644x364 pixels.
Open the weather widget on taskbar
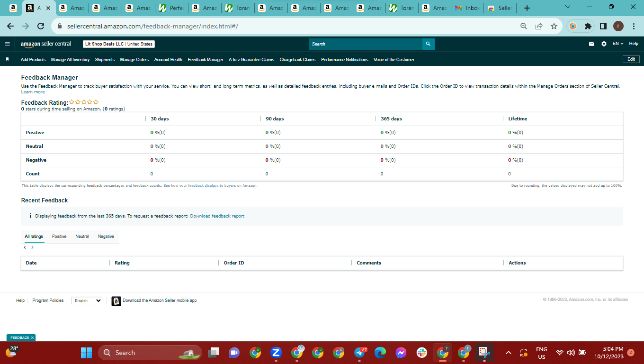(12, 351)
